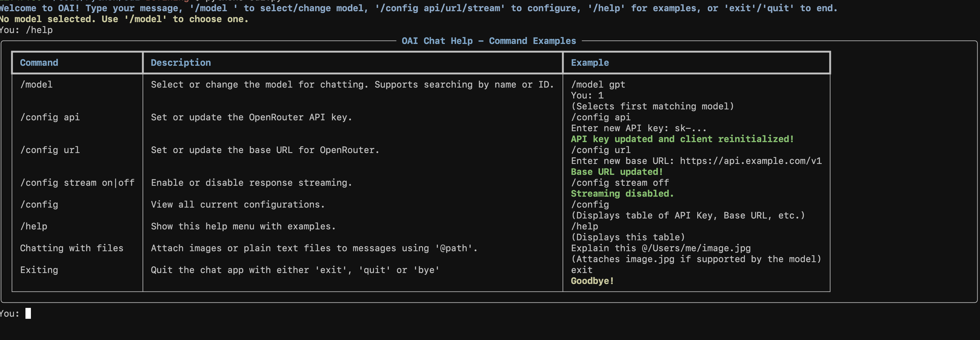Click 'Chatting with files' row label

[72, 248]
